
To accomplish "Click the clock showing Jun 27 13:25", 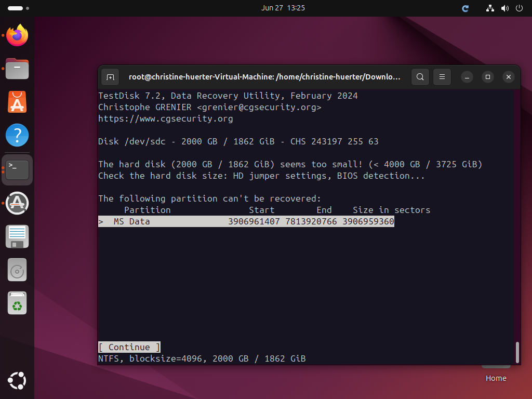I will (x=283, y=8).
